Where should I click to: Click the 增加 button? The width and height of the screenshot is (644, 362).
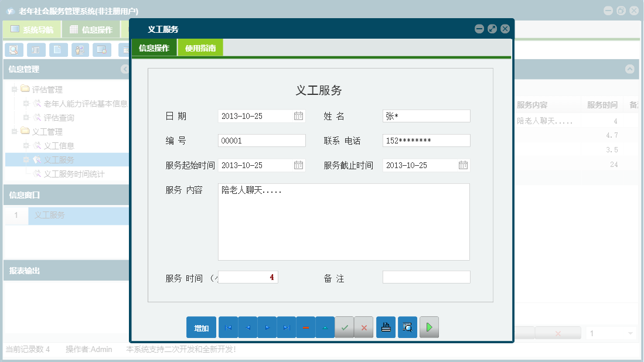click(201, 327)
